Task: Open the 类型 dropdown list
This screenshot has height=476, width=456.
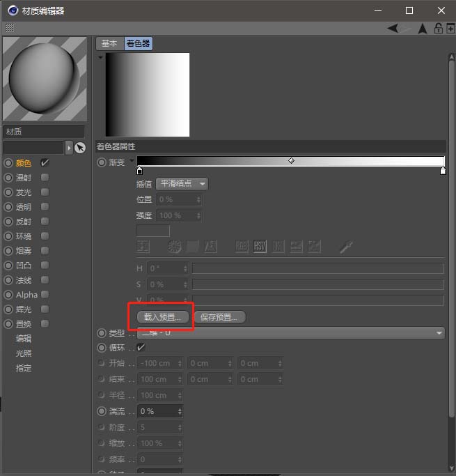Action: 291,333
